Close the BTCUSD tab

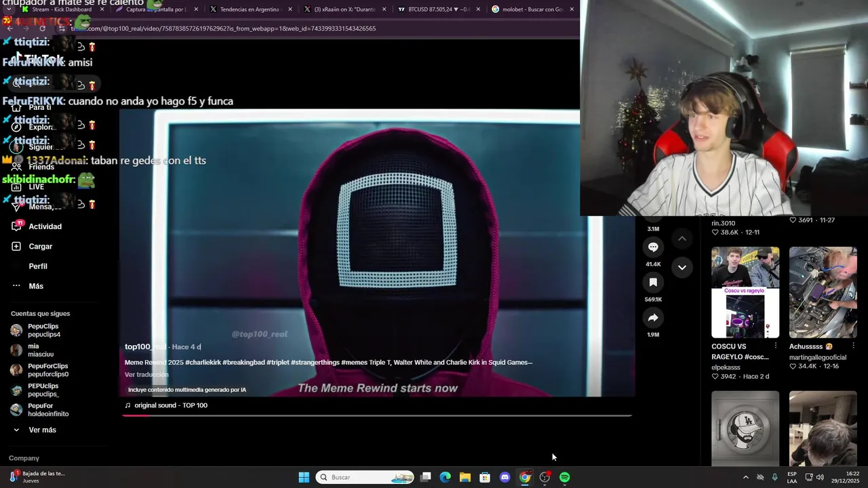point(478,9)
